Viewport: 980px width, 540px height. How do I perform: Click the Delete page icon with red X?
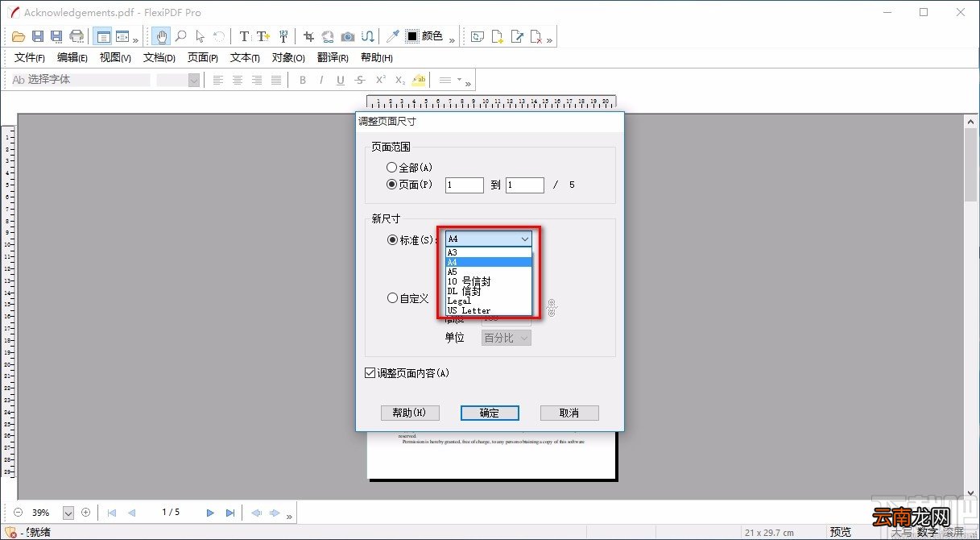(536, 36)
